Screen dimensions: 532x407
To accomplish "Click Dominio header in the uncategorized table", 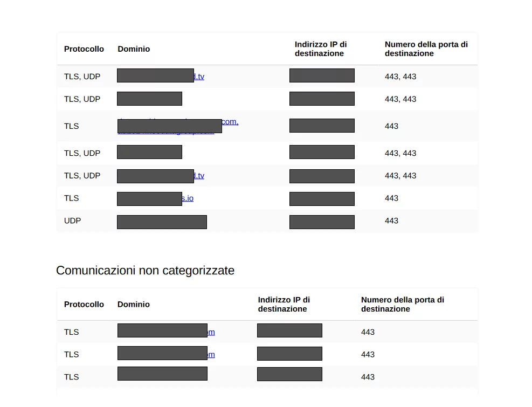I will [134, 305].
